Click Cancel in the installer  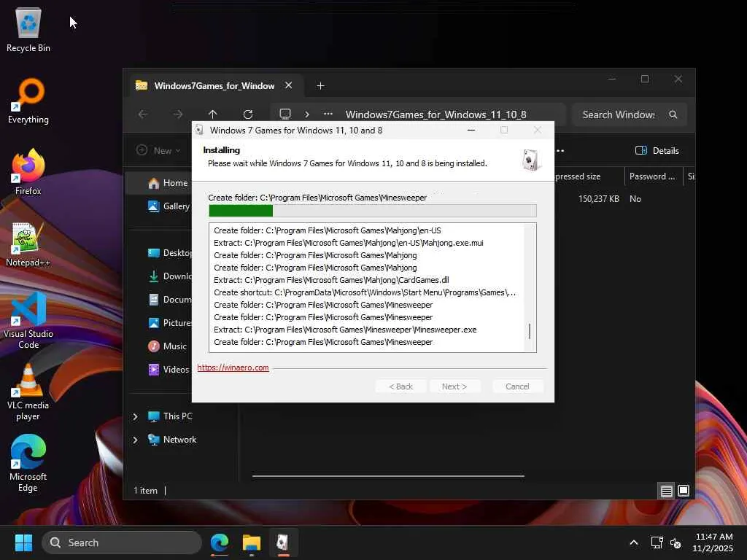[517, 386]
